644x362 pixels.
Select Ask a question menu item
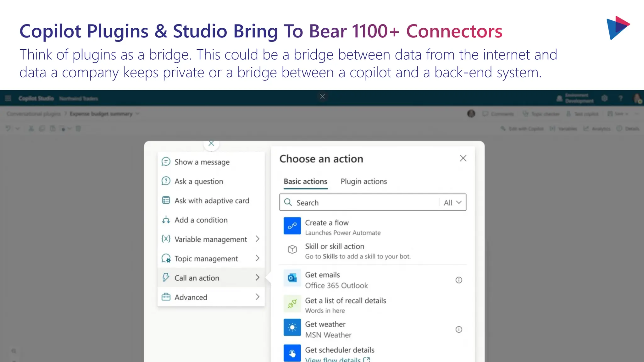pos(211,181)
